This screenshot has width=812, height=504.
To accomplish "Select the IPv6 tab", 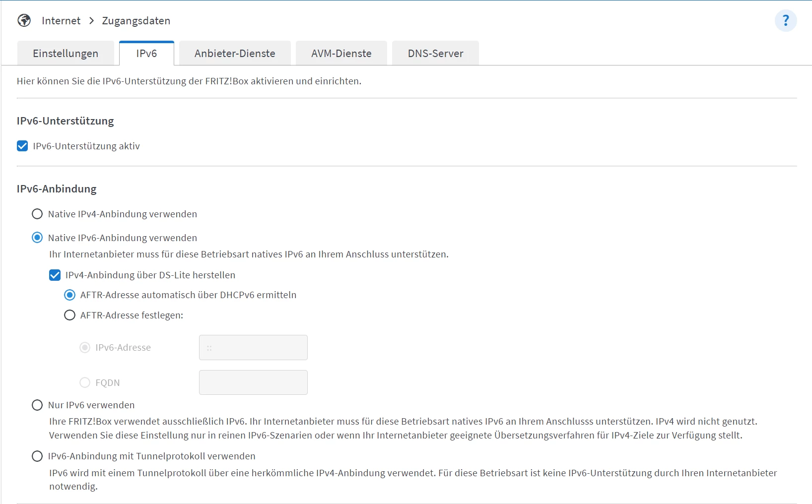I will click(146, 54).
